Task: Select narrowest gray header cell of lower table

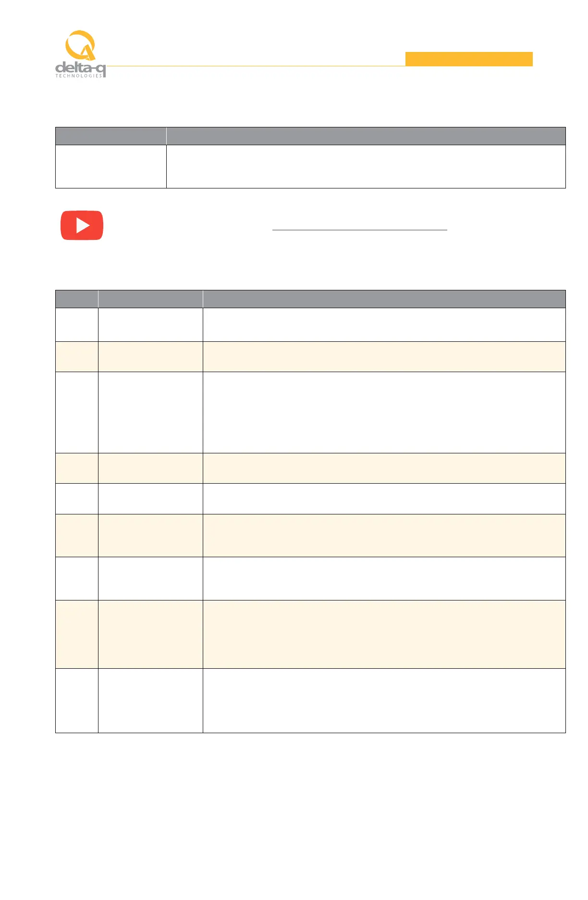Action: click(77, 299)
